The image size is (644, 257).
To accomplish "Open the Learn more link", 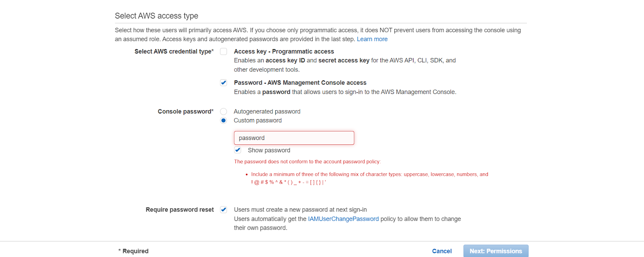I will pyautogui.click(x=372, y=39).
